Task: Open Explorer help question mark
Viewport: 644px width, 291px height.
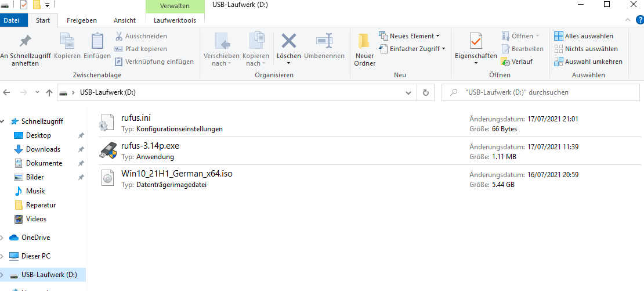Action: click(x=639, y=20)
